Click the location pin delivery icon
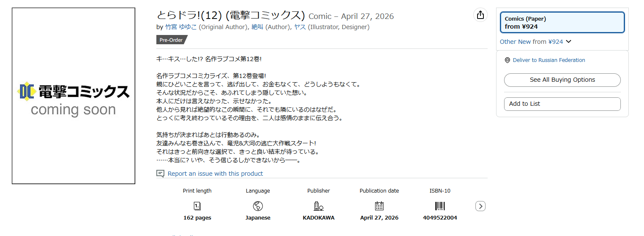644x236 pixels. point(507,60)
